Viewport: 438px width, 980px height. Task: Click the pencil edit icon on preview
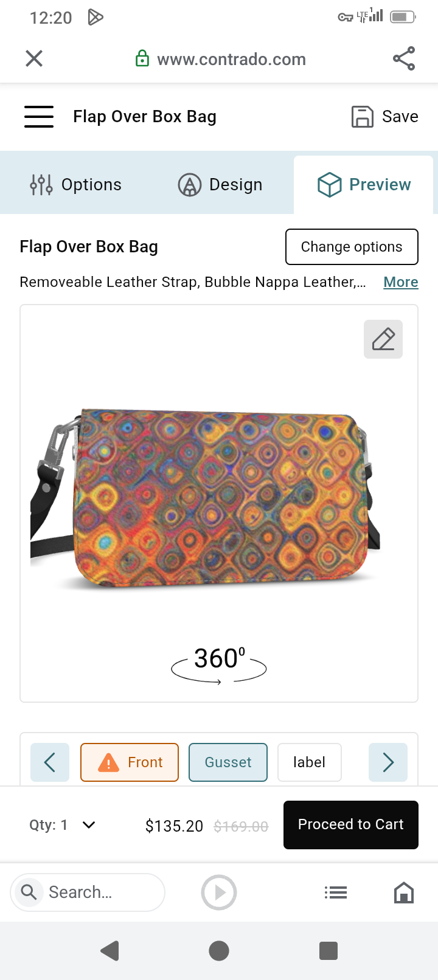click(x=383, y=339)
